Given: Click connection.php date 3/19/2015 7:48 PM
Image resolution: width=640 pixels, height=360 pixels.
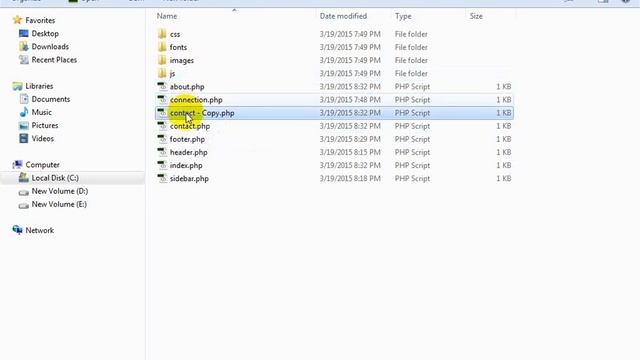Looking at the screenshot, I should click(x=350, y=100).
